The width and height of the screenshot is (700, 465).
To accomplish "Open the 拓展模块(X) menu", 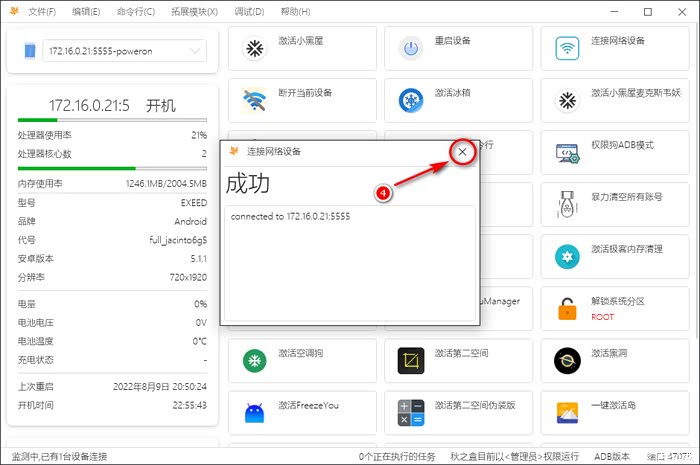I will click(x=195, y=12).
